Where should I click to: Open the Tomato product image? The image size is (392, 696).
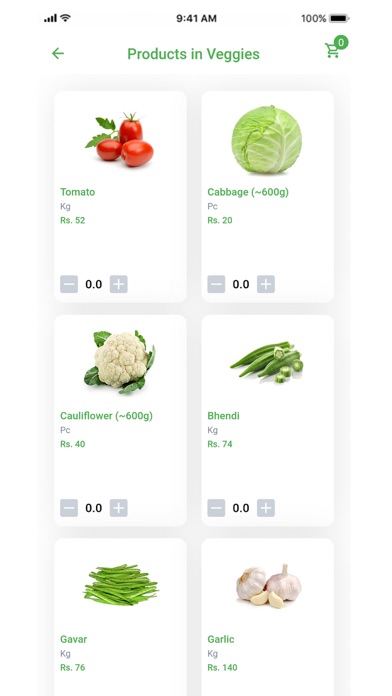point(120,140)
